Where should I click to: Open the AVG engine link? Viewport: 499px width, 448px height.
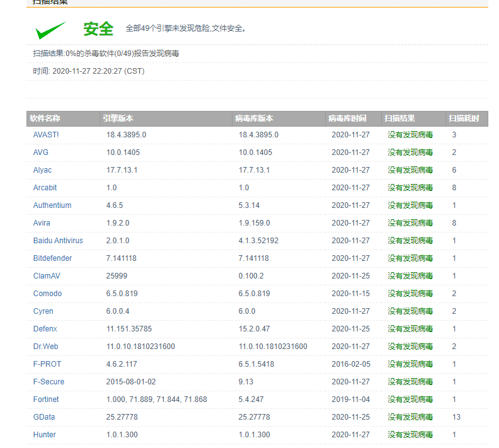point(41,152)
